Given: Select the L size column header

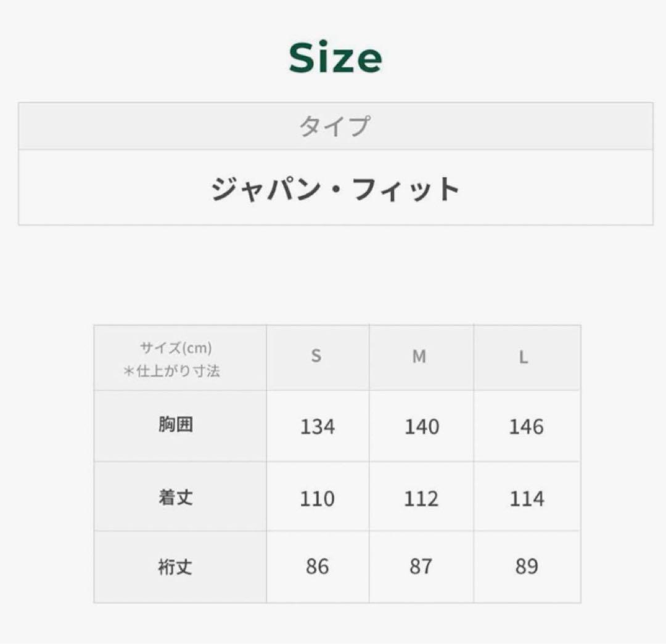Looking at the screenshot, I should [524, 357].
